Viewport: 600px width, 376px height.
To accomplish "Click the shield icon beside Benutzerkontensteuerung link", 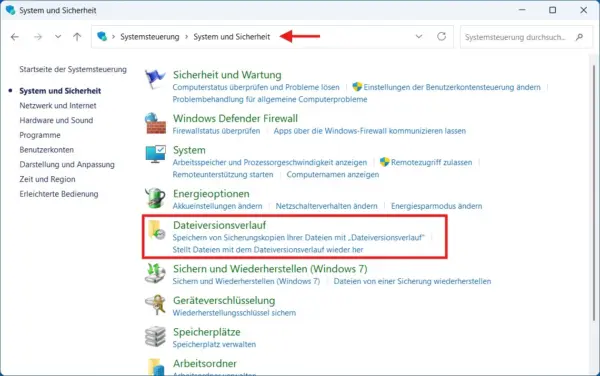I will 357,87.
